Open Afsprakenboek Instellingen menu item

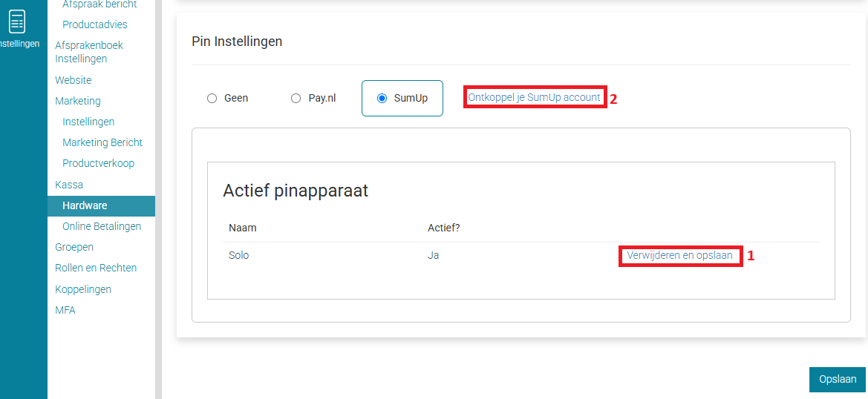tap(88, 52)
